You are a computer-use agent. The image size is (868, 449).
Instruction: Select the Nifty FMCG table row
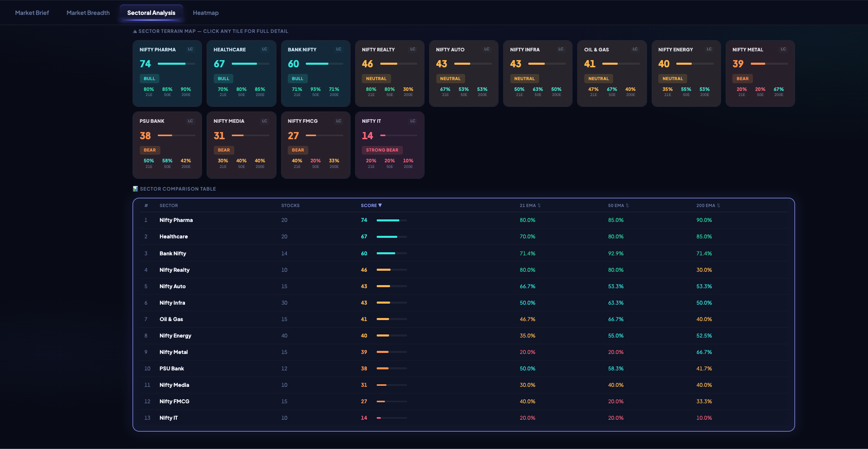click(x=464, y=401)
